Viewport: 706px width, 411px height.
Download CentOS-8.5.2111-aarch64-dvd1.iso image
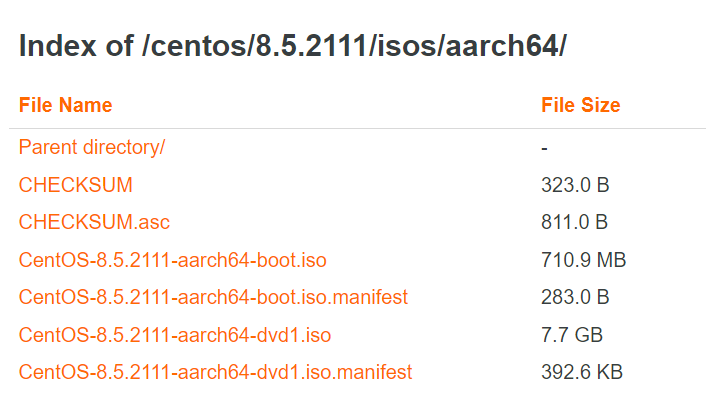click(x=174, y=335)
